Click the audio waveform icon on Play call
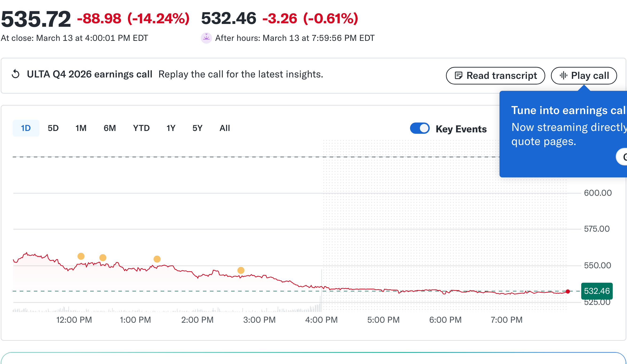The height and width of the screenshot is (364, 627). pos(564,76)
